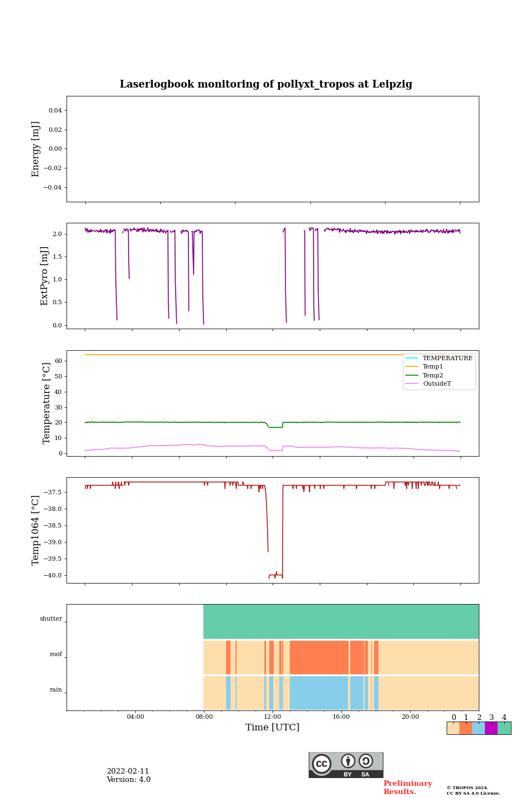
Task: Select the Temp2 green legend entry
Action: tap(433, 375)
